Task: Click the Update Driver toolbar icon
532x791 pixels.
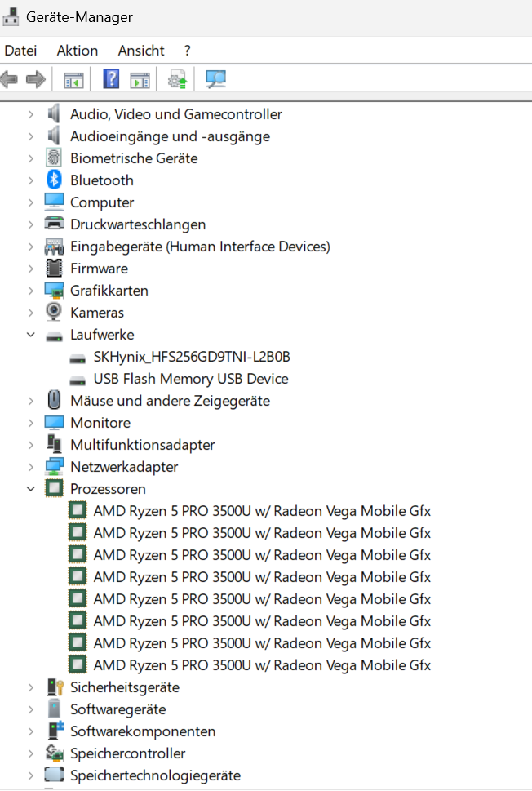Action: pos(177,80)
